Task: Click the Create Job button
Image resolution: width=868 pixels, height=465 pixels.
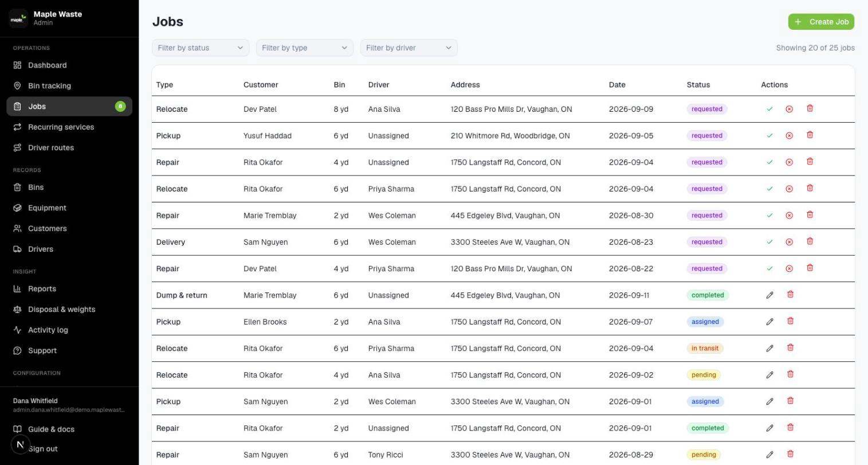Action: click(x=821, y=22)
